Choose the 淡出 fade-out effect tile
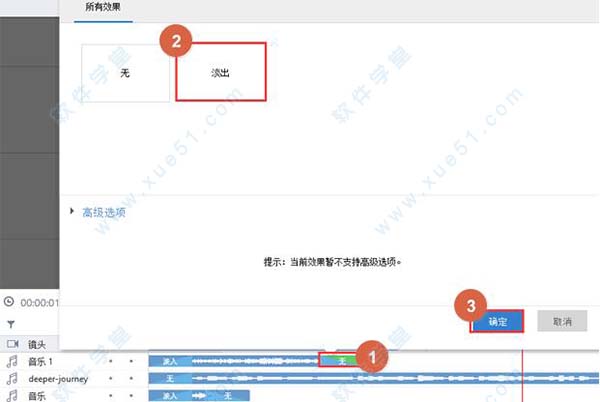600x402 pixels. pos(220,72)
